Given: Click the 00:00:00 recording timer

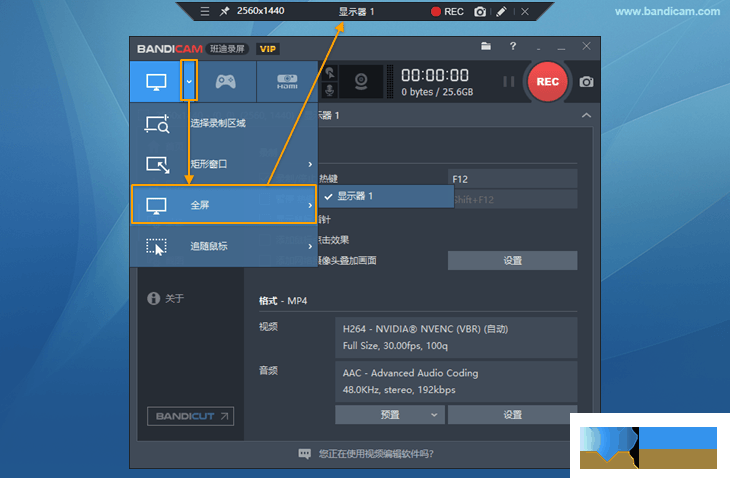Looking at the screenshot, I should click(x=435, y=75).
